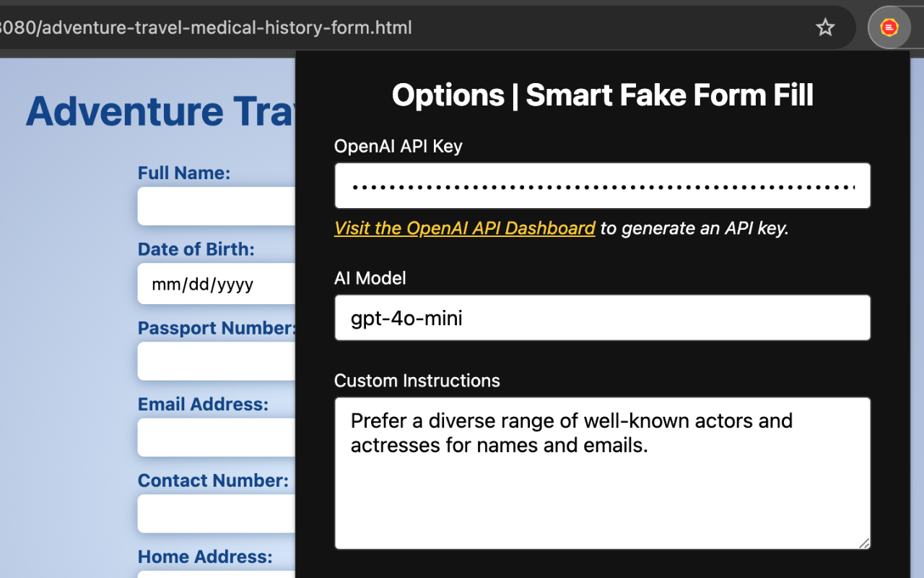Click the Options dialog title text

point(602,95)
